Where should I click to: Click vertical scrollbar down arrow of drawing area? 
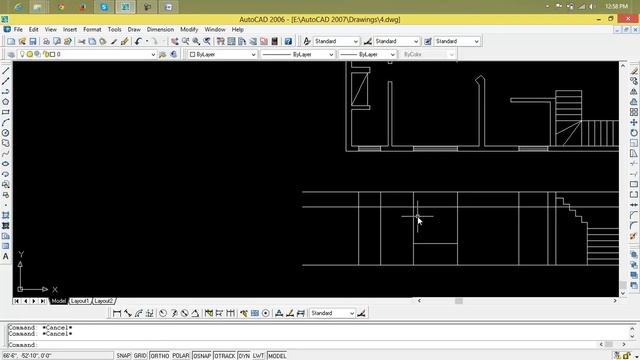623,293
